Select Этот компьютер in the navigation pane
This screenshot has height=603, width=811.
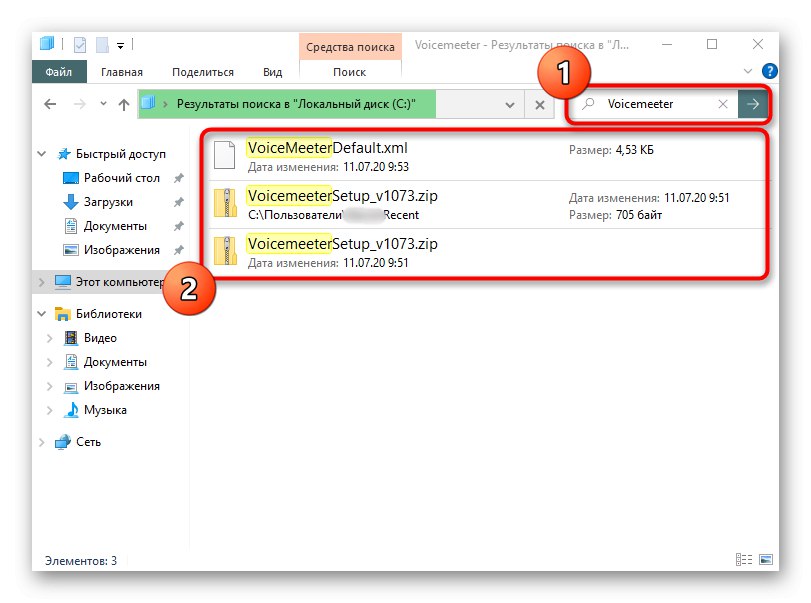[119, 282]
